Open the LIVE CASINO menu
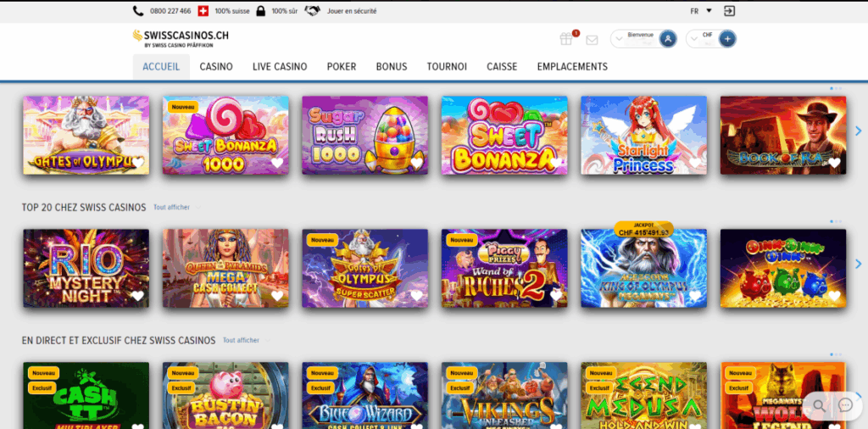Screen dimensions: 868x429 (280, 67)
